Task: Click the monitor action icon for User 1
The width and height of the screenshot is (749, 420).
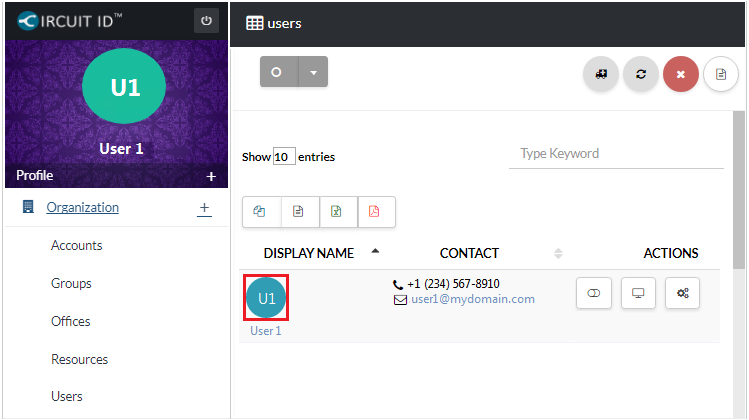Action: coord(638,293)
